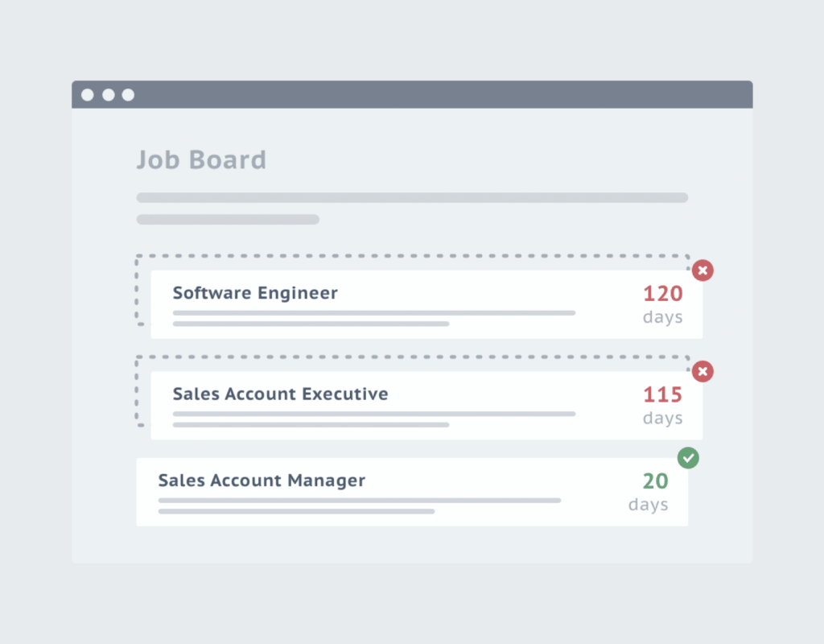Select the 120 days counter

(x=663, y=304)
